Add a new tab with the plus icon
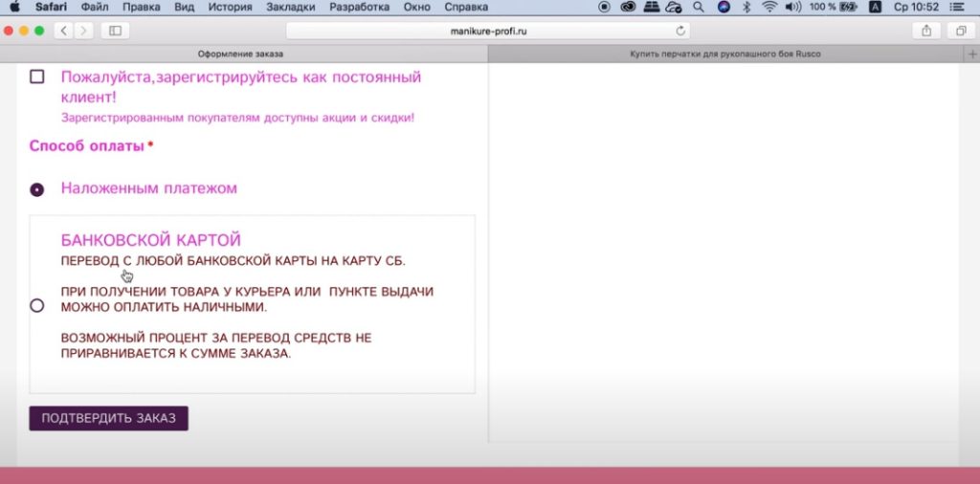The width and height of the screenshot is (980, 484). tap(972, 55)
